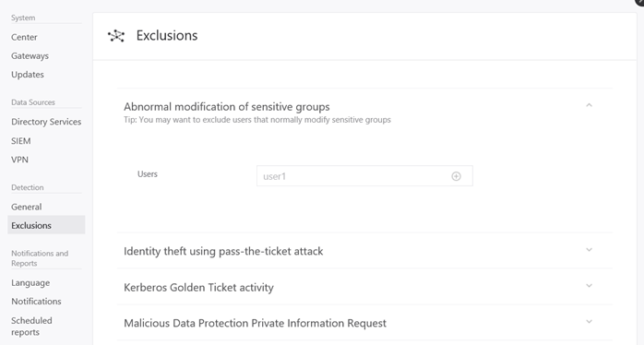Image resolution: width=644 pixels, height=345 pixels.
Task: Open Gateways in the sidebar
Action: pos(30,56)
